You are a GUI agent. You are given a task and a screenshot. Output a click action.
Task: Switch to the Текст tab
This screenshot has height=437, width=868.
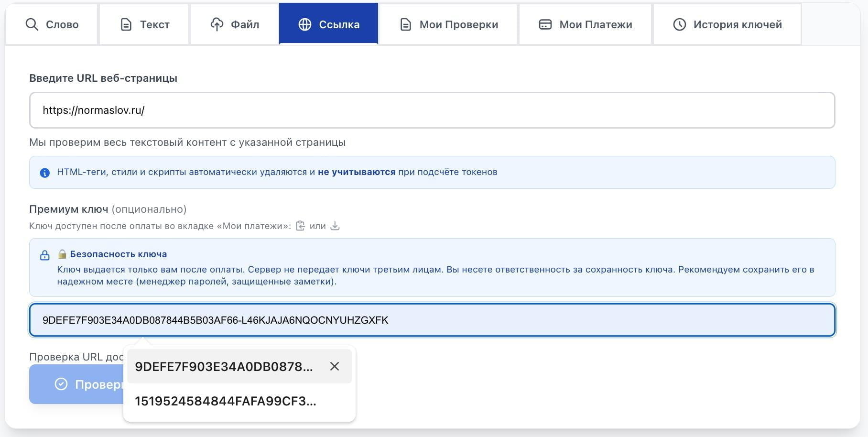click(143, 24)
